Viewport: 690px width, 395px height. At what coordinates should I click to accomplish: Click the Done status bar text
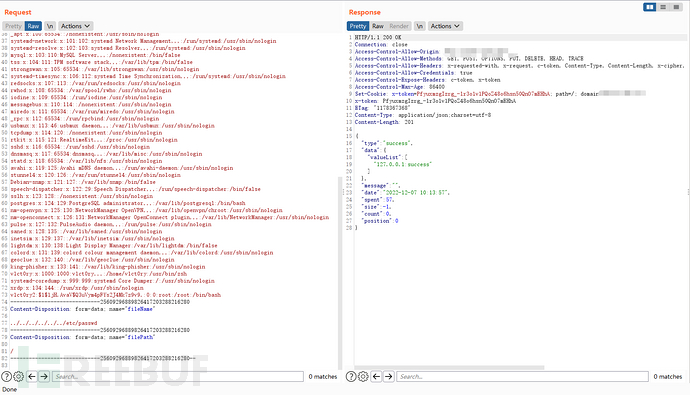tap(9, 389)
